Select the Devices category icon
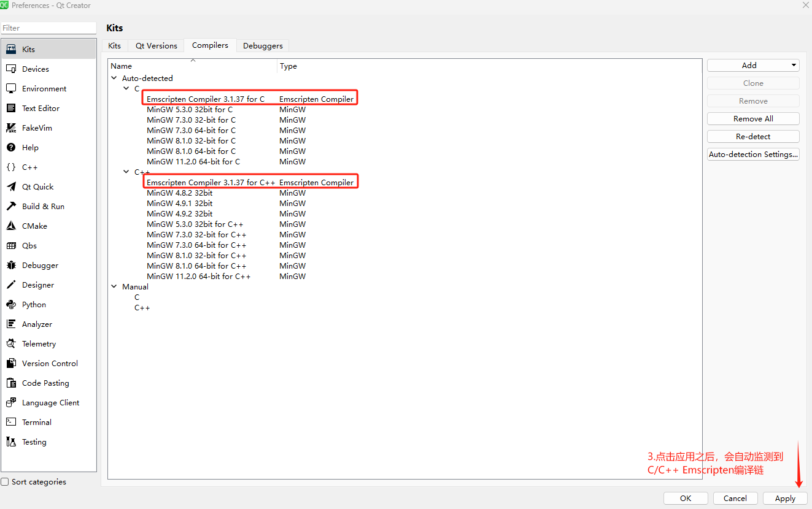Image resolution: width=812 pixels, height=509 pixels. [11, 69]
